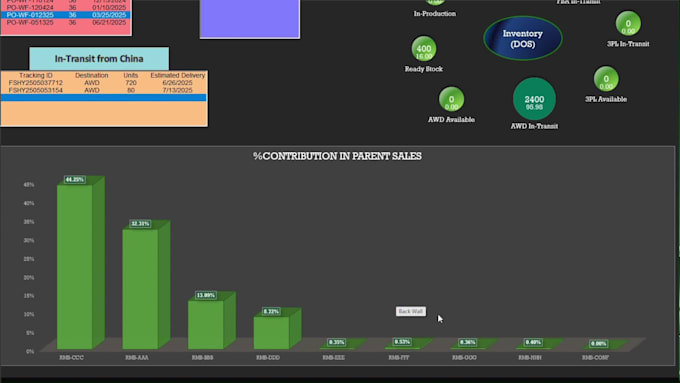Image resolution: width=680 pixels, height=383 pixels.
Task: Click the RMB-BBB axis label
Action: tap(202, 357)
